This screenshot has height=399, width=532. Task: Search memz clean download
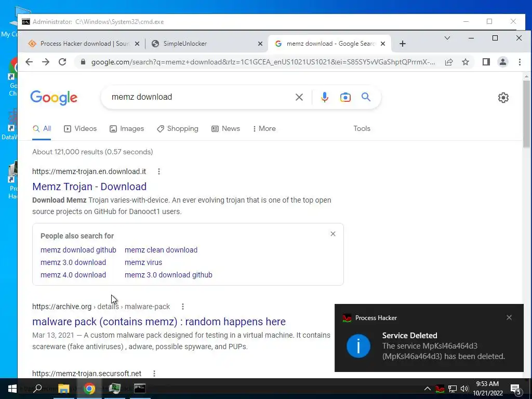161,250
